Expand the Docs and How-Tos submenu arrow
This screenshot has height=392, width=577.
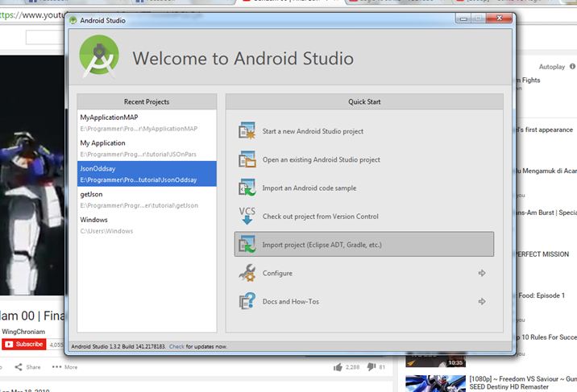[x=482, y=302]
